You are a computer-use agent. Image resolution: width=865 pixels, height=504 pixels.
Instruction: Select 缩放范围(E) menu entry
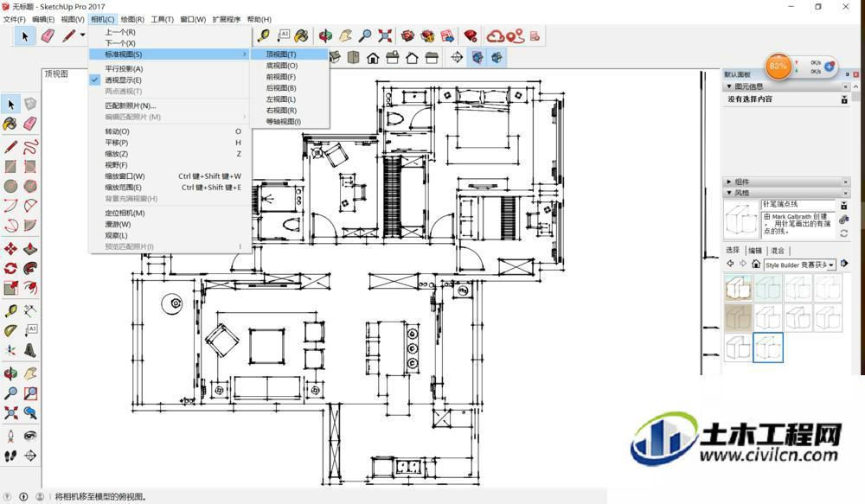click(169, 188)
